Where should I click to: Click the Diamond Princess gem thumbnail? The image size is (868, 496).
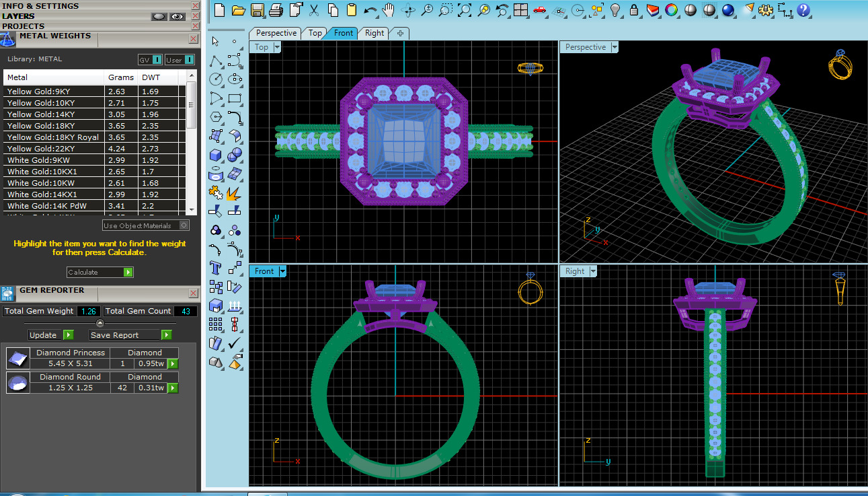18,358
